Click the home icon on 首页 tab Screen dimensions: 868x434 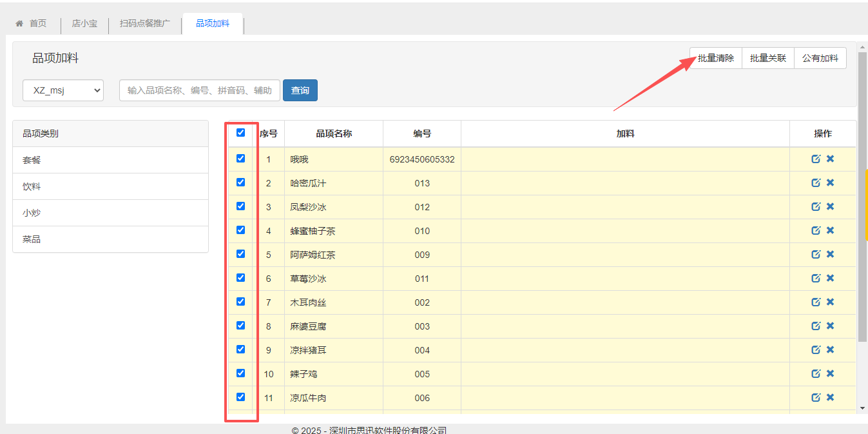(20, 23)
